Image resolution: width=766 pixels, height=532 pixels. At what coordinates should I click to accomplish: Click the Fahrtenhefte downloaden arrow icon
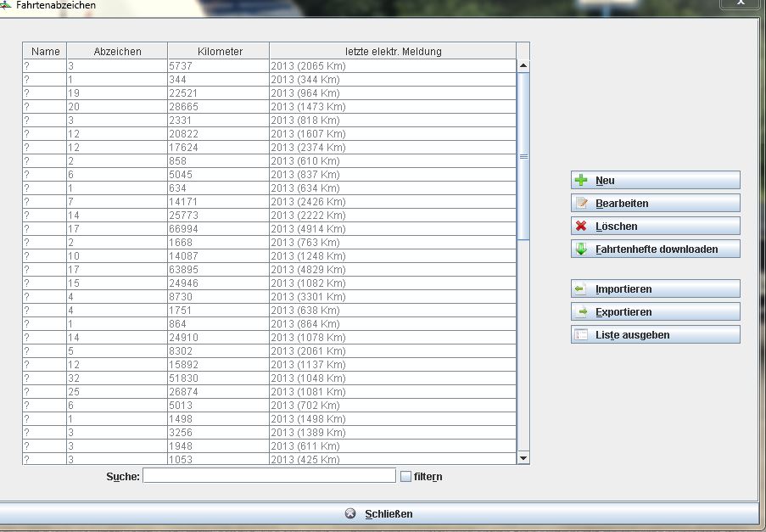click(x=581, y=249)
